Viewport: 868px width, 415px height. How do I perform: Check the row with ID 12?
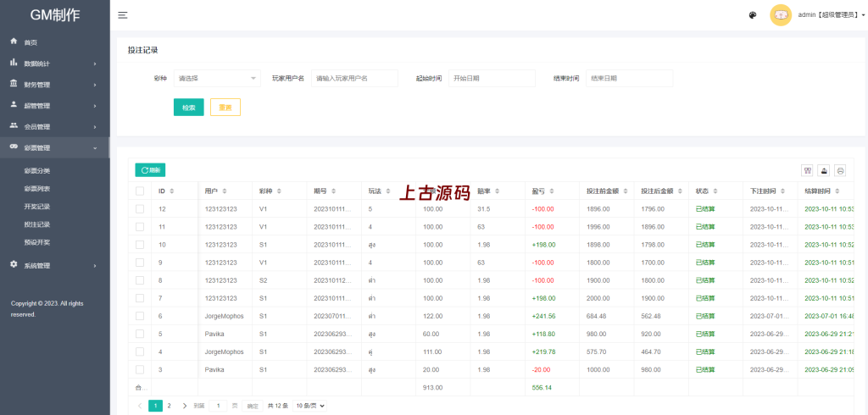coord(140,209)
